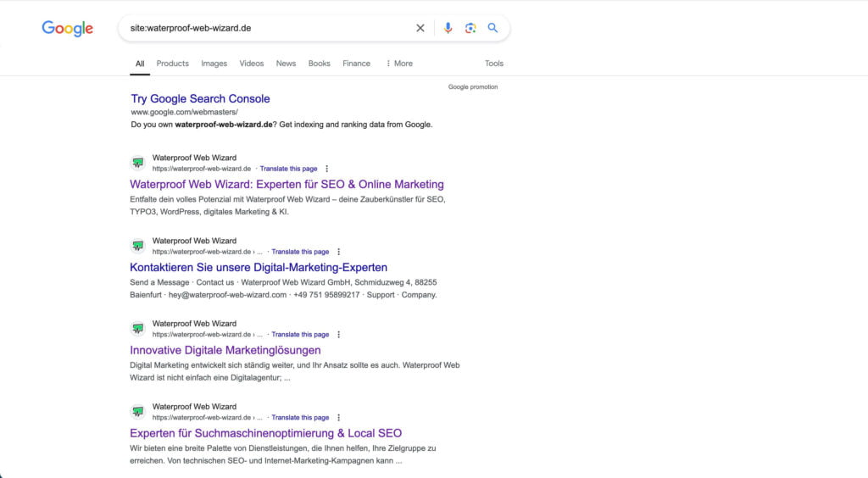Screen dimensions: 868x478
Task: Click the magnifying glass search button
Action: tap(492, 28)
